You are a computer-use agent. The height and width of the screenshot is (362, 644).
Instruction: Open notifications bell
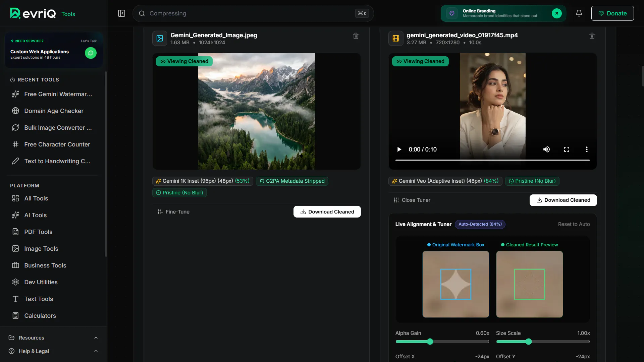tap(579, 13)
